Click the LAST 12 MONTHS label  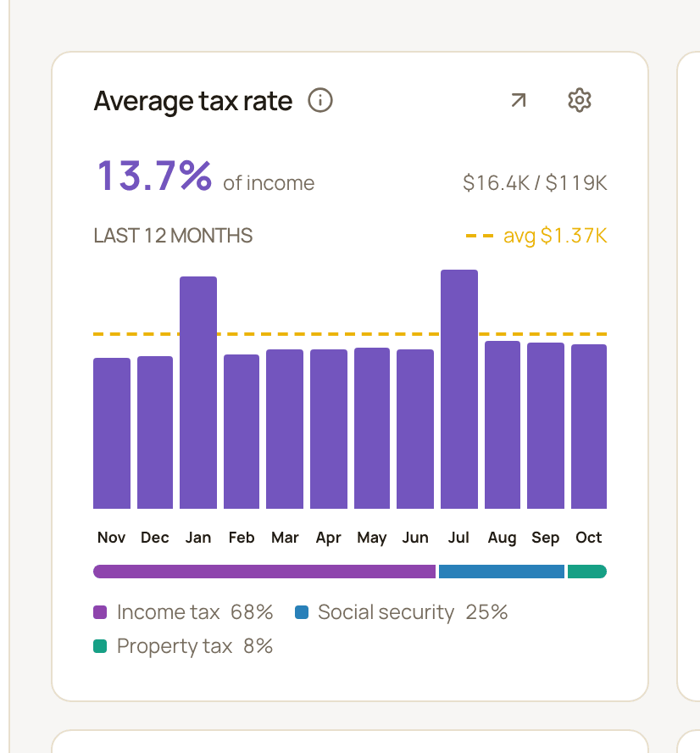tap(173, 236)
